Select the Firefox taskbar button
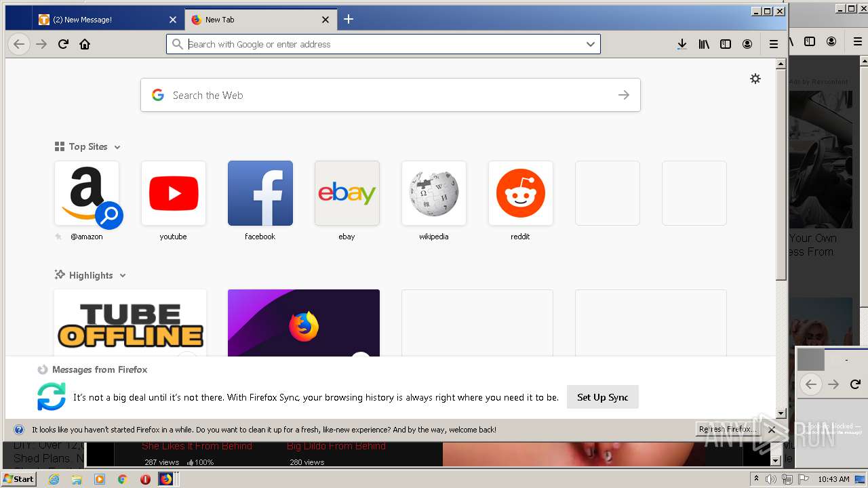Screen dimensions: 868x488 166,479
